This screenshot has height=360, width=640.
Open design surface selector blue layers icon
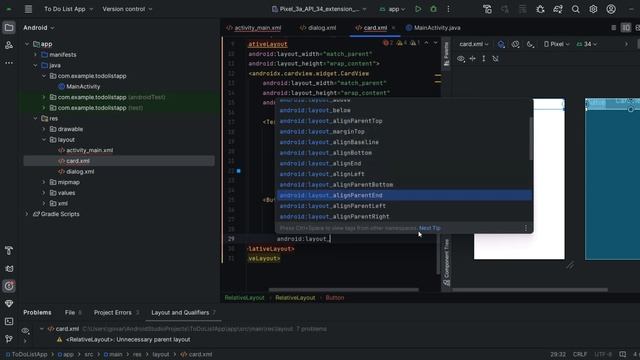tap(501, 44)
